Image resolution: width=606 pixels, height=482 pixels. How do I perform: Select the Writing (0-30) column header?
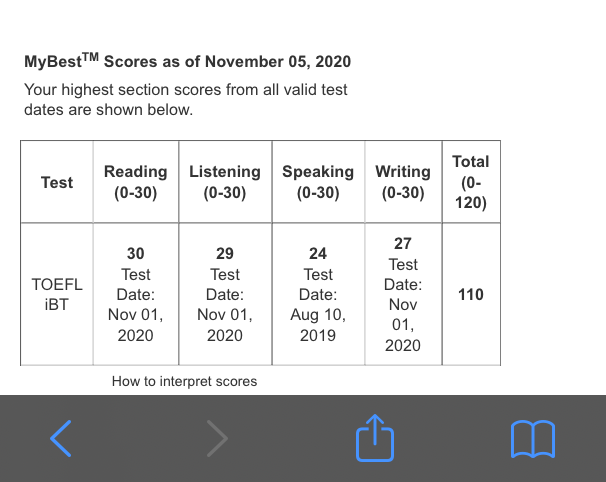coord(403,182)
